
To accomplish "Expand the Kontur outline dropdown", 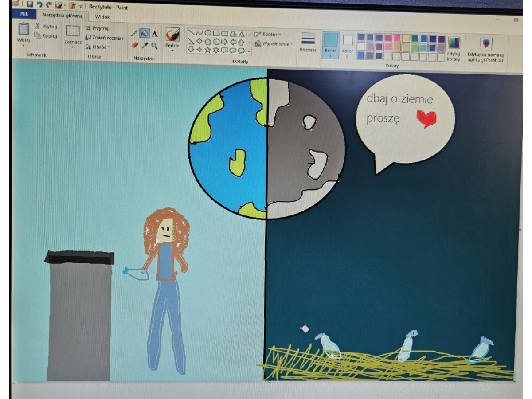I will click(269, 34).
